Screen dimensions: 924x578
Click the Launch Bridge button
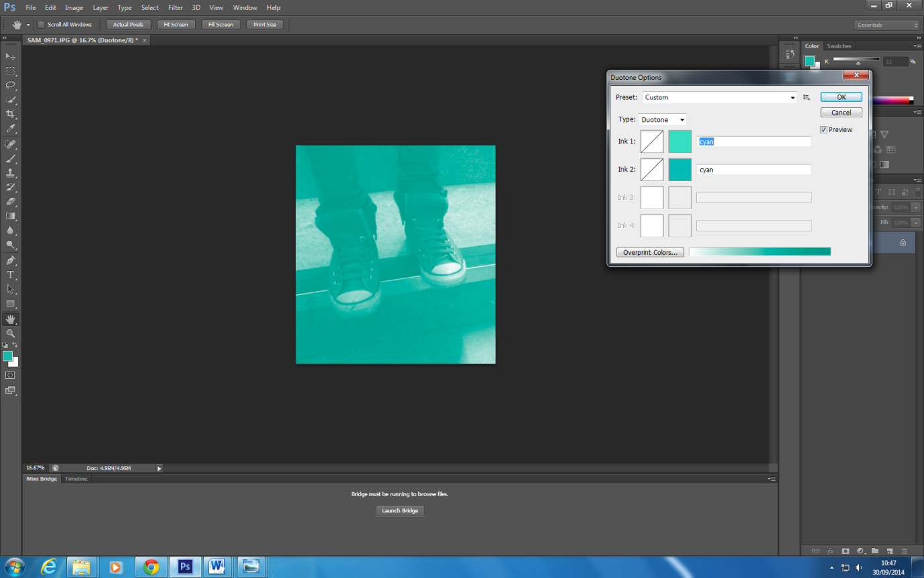coord(400,510)
